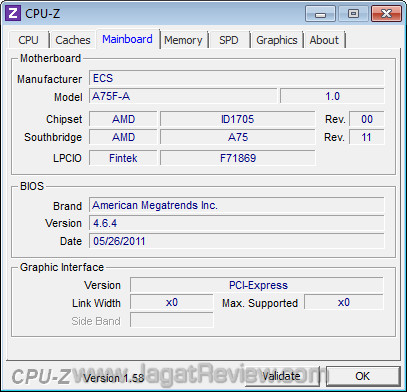407x392 pixels.
Task: Maximize the CPU-Z window
Action: pyautogui.click(x=353, y=14)
